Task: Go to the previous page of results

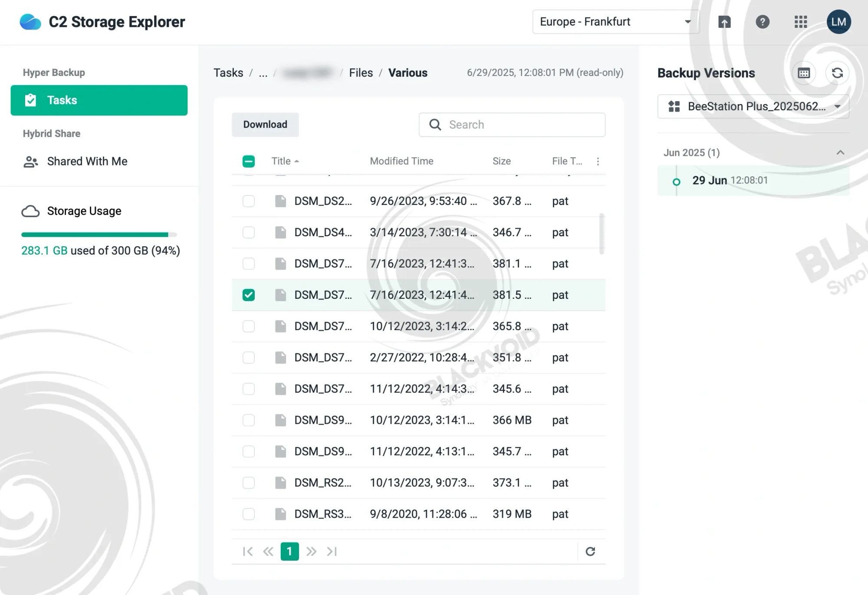Action: pos(268,552)
